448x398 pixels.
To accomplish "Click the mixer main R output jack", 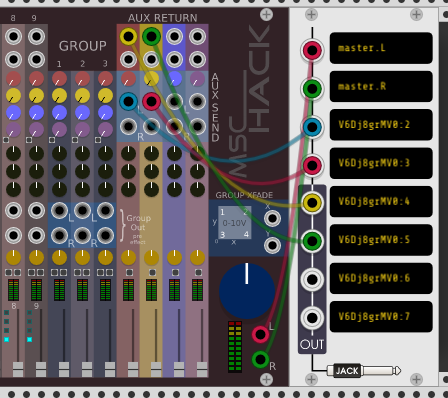I will (x=260, y=360).
